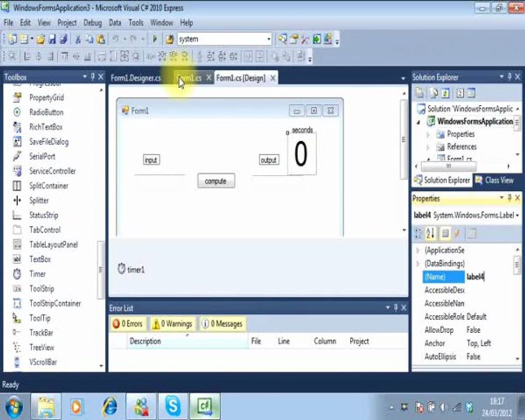Screen dimensions: 525x420
Task: Expand the (DataBindings) property group
Action: coord(418,264)
